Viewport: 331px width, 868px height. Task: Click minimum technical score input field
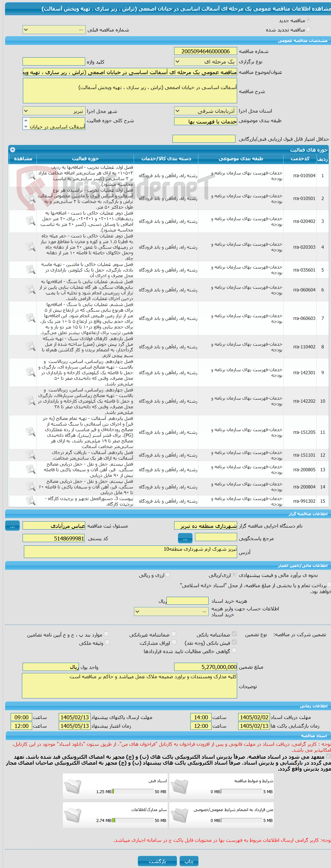(x=204, y=139)
